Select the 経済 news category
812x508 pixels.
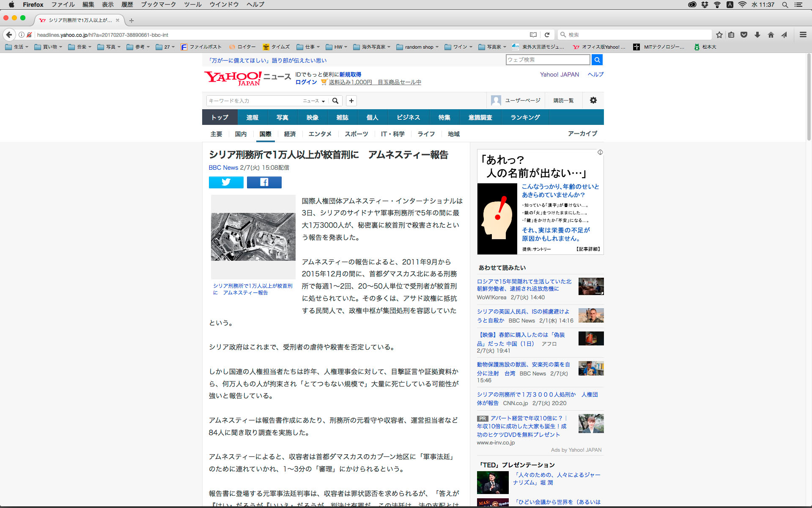[x=290, y=134]
